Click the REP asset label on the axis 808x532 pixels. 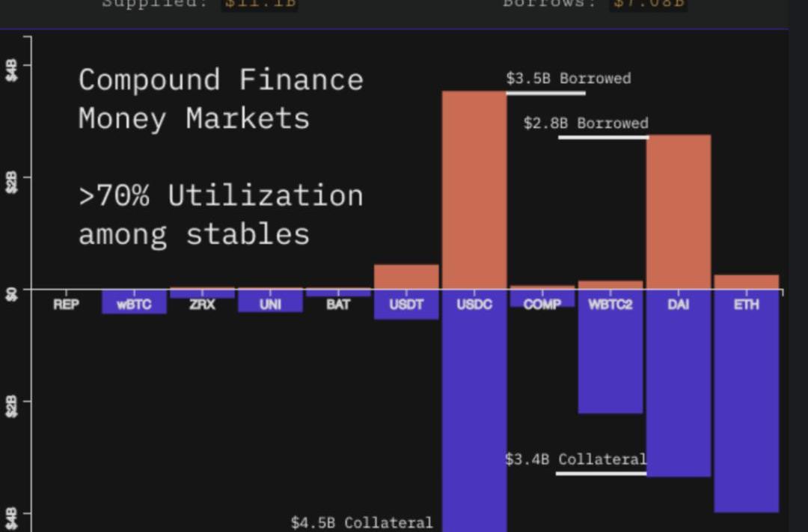(66, 305)
